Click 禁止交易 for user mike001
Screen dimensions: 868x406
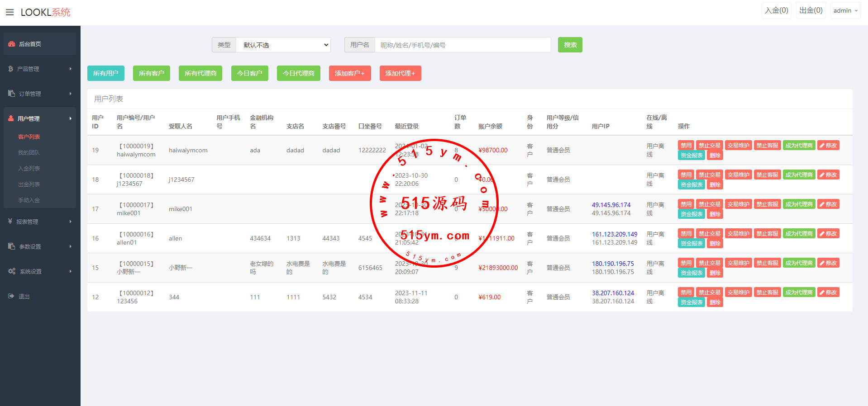pyautogui.click(x=709, y=204)
